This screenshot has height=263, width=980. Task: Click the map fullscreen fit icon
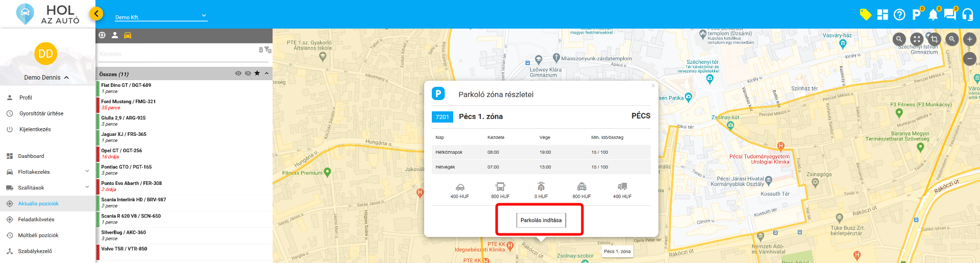click(917, 39)
